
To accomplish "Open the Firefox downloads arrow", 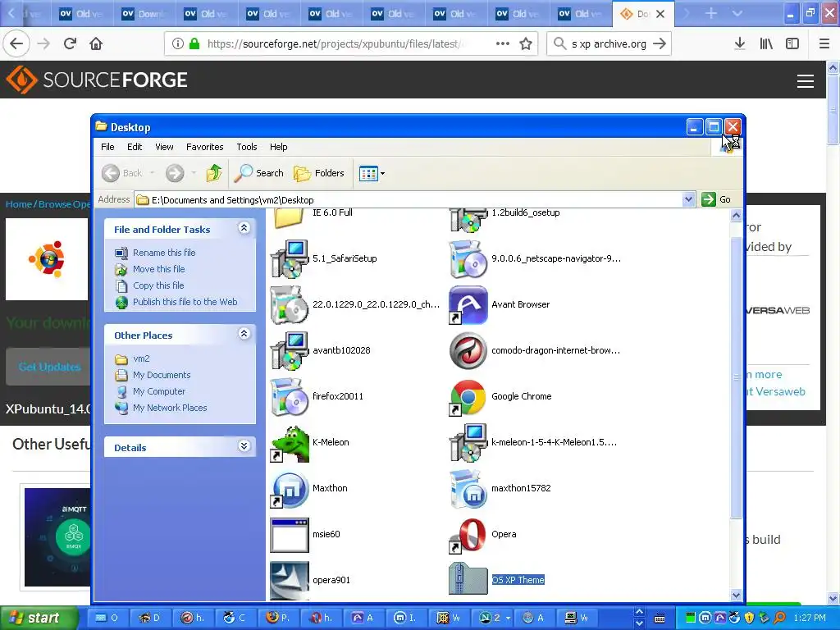I will click(x=740, y=43).
